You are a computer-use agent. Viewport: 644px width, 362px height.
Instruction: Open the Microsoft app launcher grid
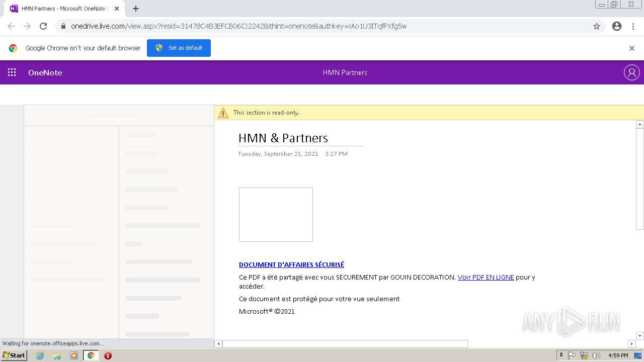click(x=12, y=72)
